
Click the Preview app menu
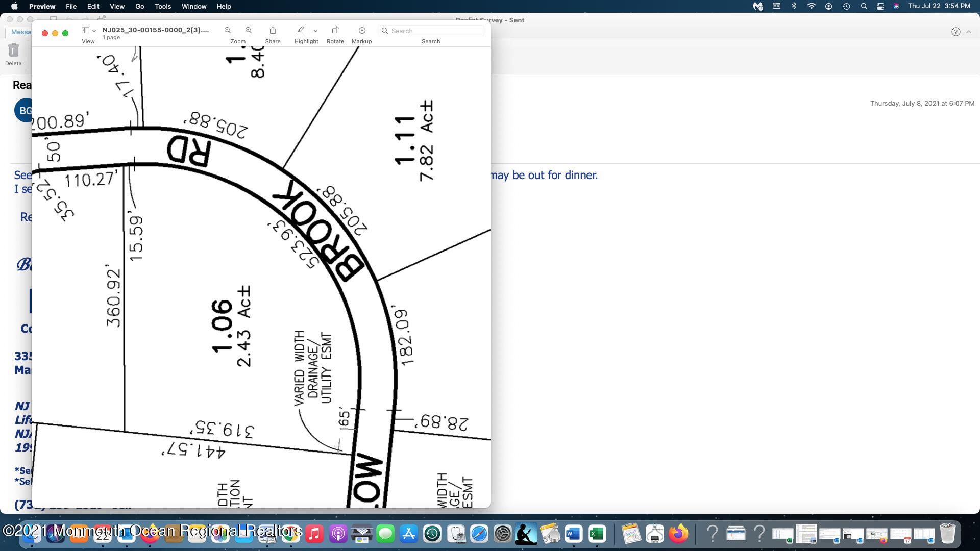(42, 6)
